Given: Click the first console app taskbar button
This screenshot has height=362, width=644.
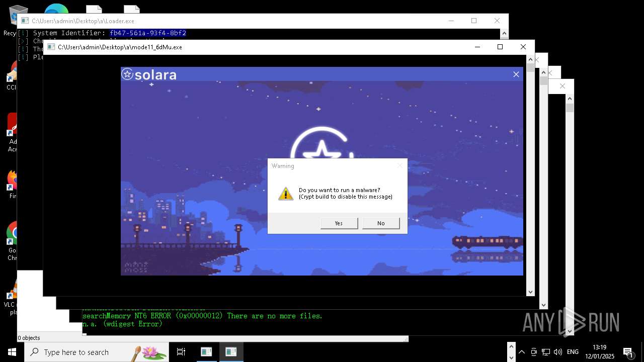Looking at the screenshot, I should [206, 352].
